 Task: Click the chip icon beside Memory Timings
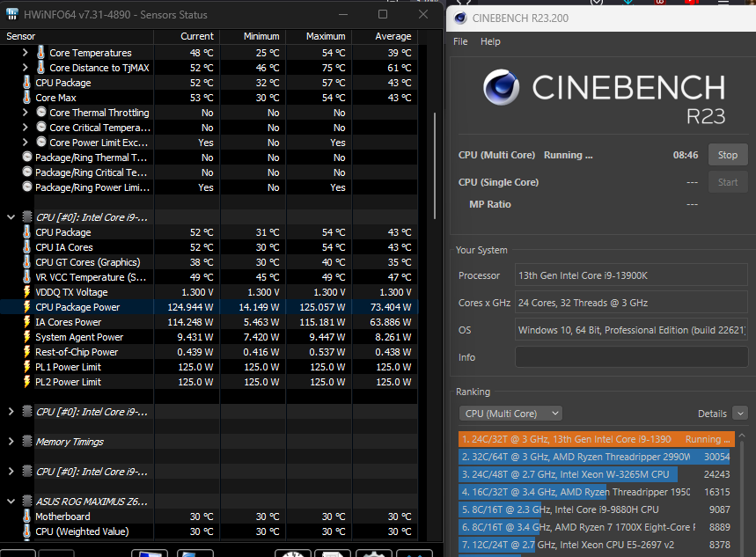27,441
